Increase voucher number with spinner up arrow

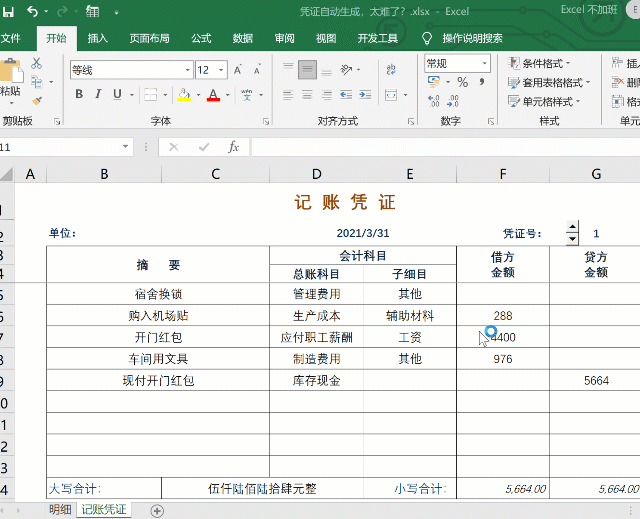coord(572,226)
